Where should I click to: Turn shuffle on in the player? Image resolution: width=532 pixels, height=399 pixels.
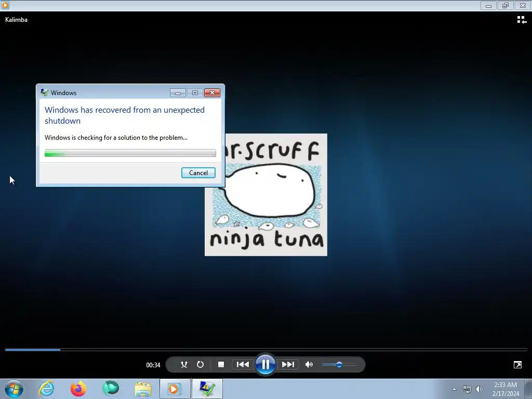[184, 364]
